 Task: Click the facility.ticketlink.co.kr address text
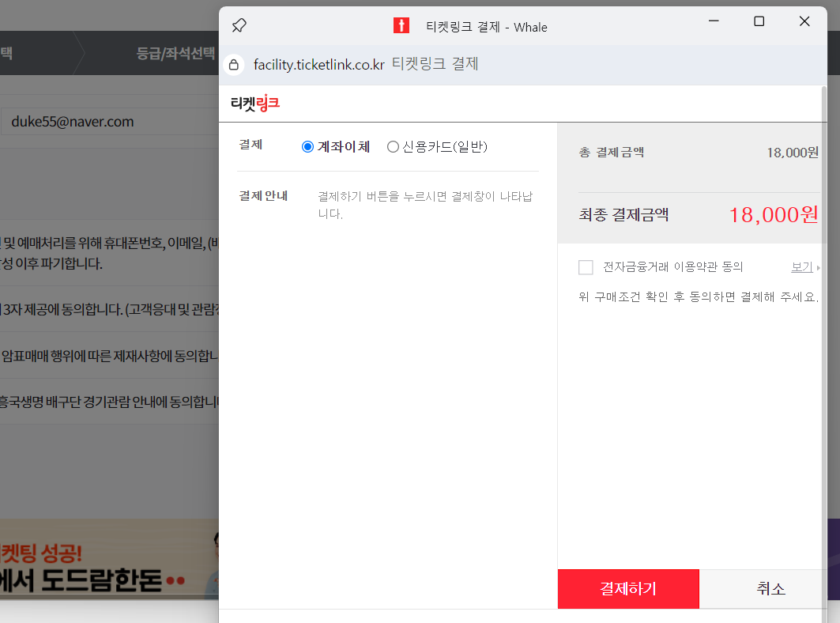point(318,65)
